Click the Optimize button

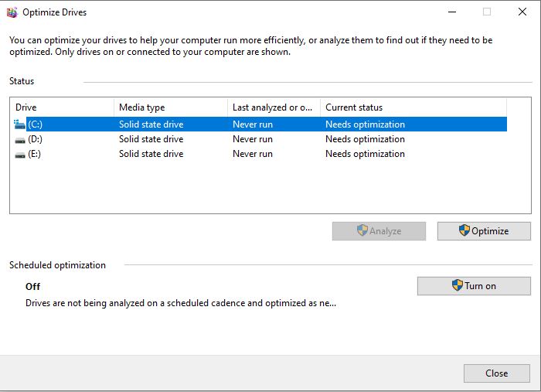click(484, 231)
